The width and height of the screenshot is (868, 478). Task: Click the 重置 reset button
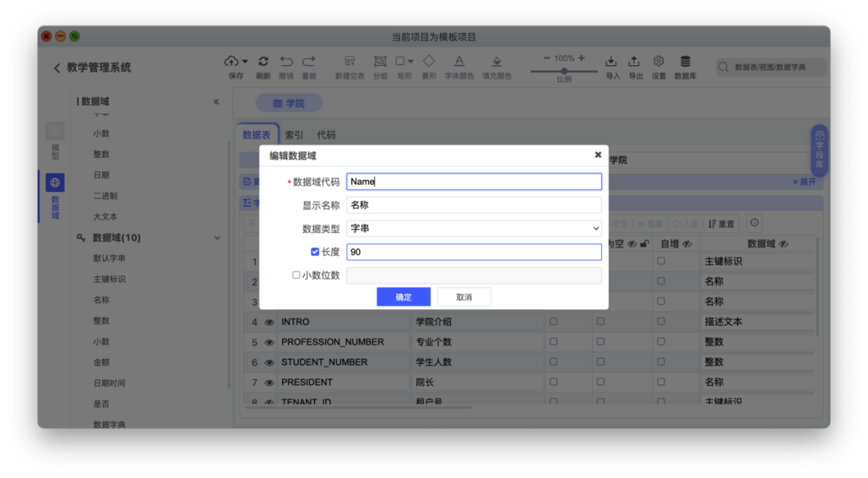[721, 223]
